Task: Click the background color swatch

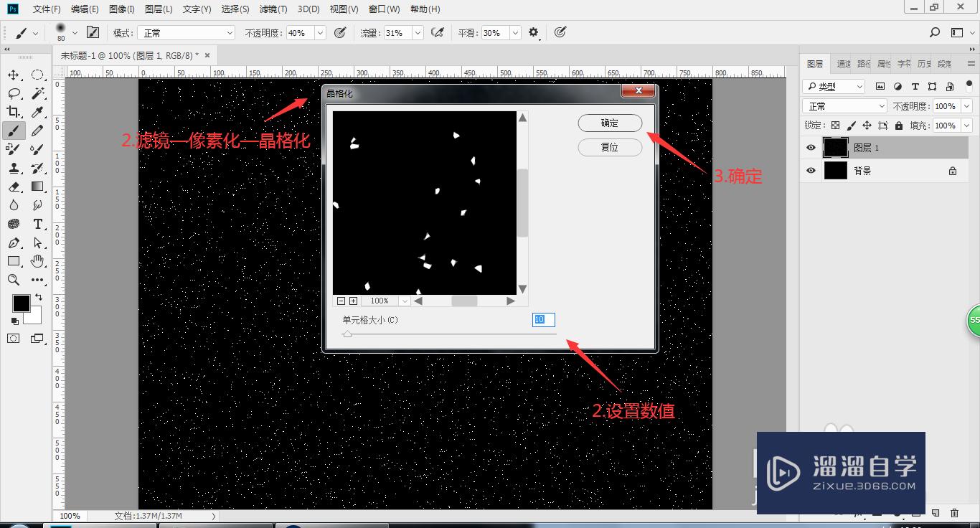Action: (x=35, y=317)
